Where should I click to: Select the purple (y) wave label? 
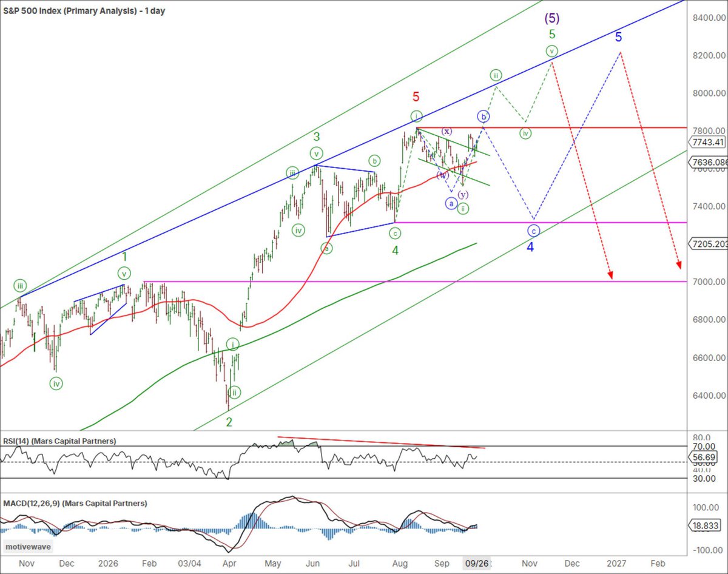tap(463, 195)
